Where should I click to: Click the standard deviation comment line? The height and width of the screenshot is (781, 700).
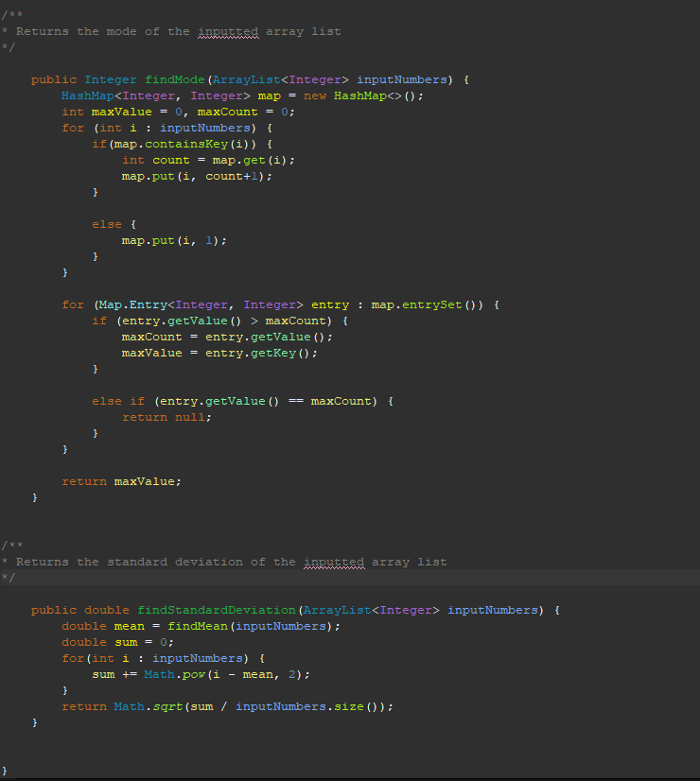tap(231, 562)
